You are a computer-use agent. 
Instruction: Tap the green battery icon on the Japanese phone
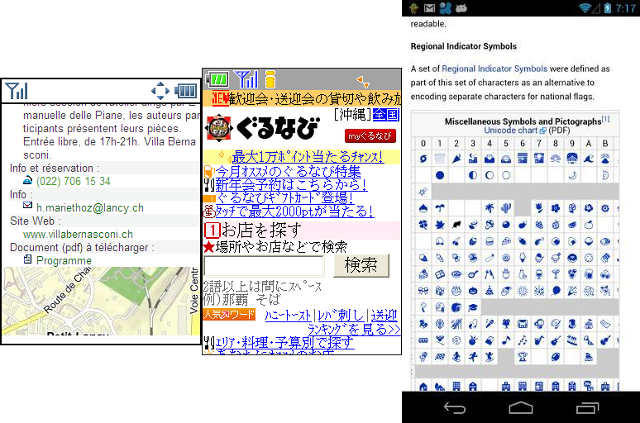tap(217, 79)
